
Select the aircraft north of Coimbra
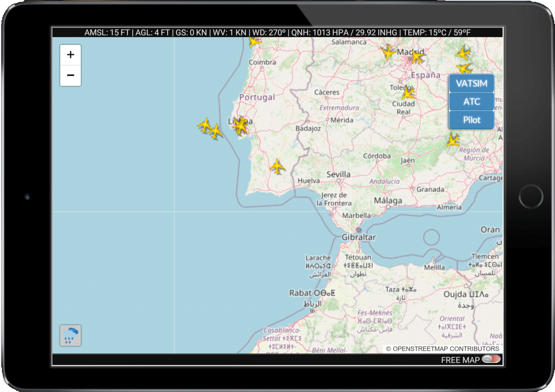255,41
